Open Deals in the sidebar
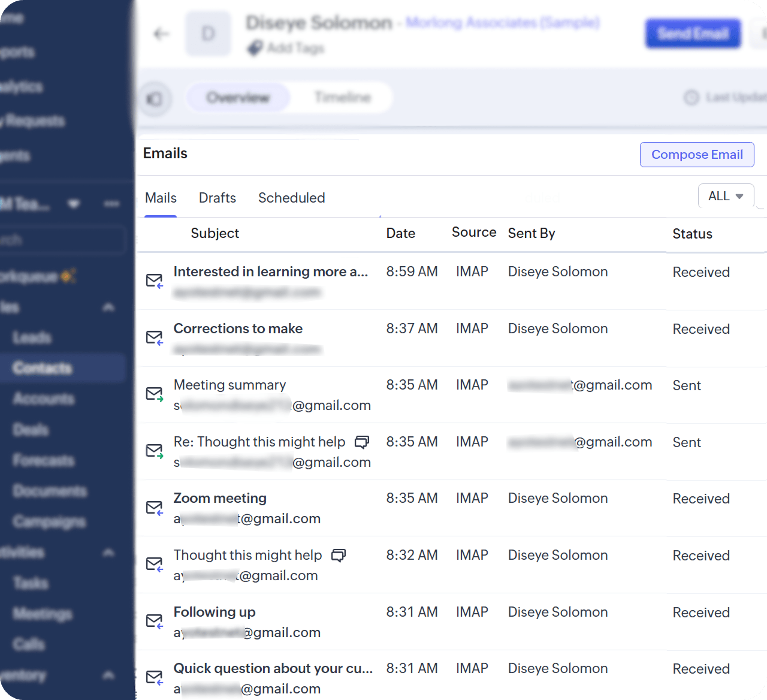767x700 pixels. (31, 430)
